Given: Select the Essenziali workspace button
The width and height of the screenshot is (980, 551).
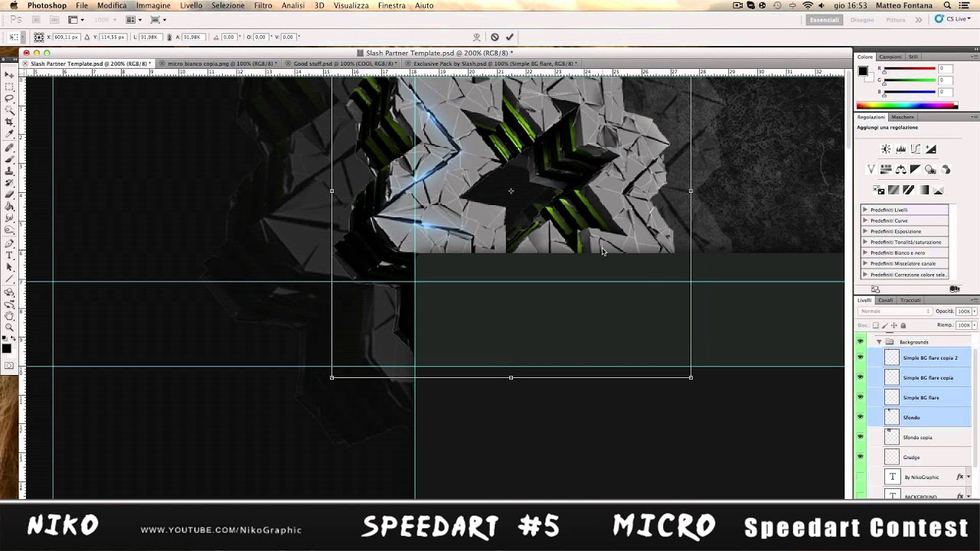Looking at the screenshot, I should tap(825, 20).
